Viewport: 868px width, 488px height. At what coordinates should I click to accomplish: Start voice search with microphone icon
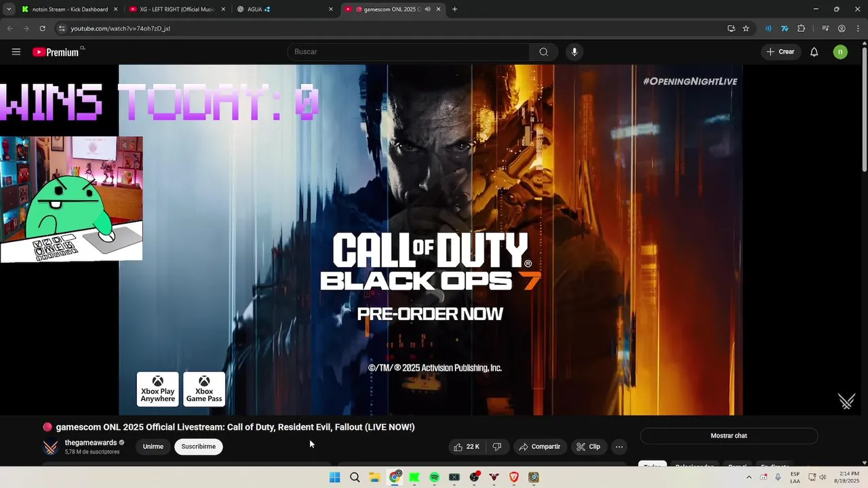[574, 52]
